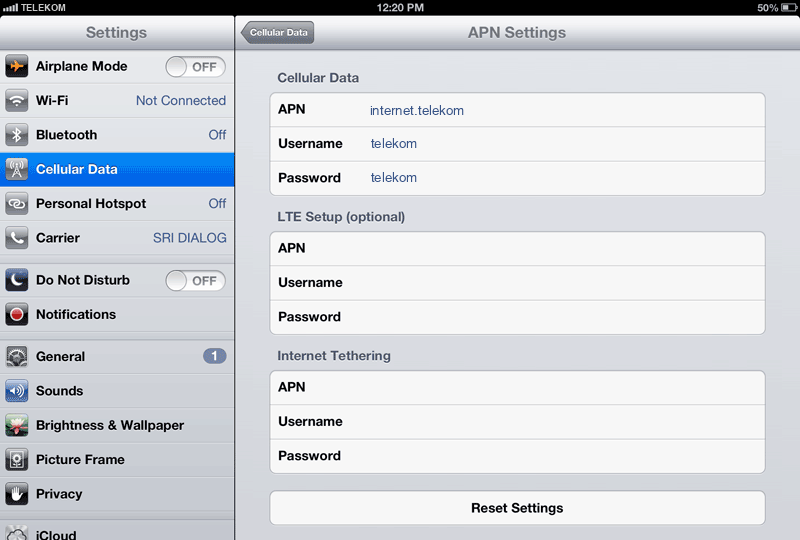Tap the Internet Tethering Password field
800x540 pixels.
[517, 456]
